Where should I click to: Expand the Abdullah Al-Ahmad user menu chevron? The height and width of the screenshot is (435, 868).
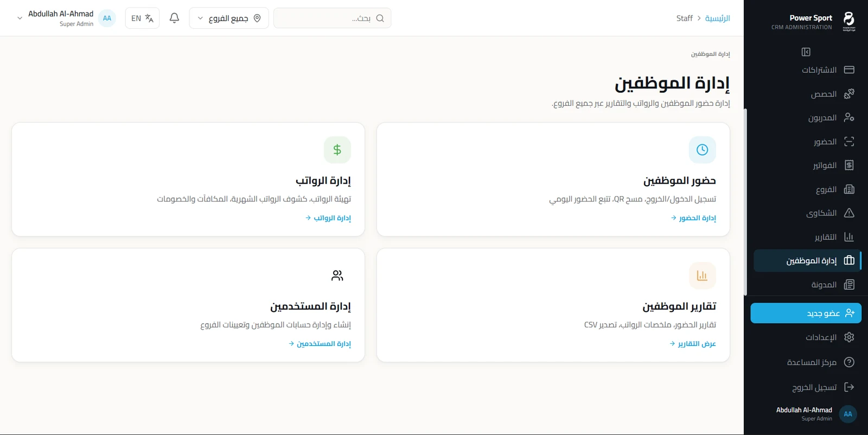20,18
